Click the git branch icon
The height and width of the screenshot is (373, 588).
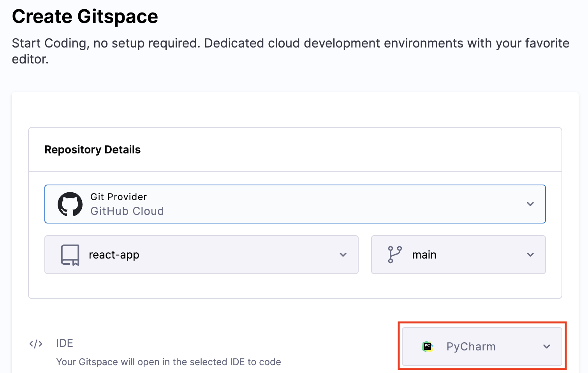tap(394, 255)
